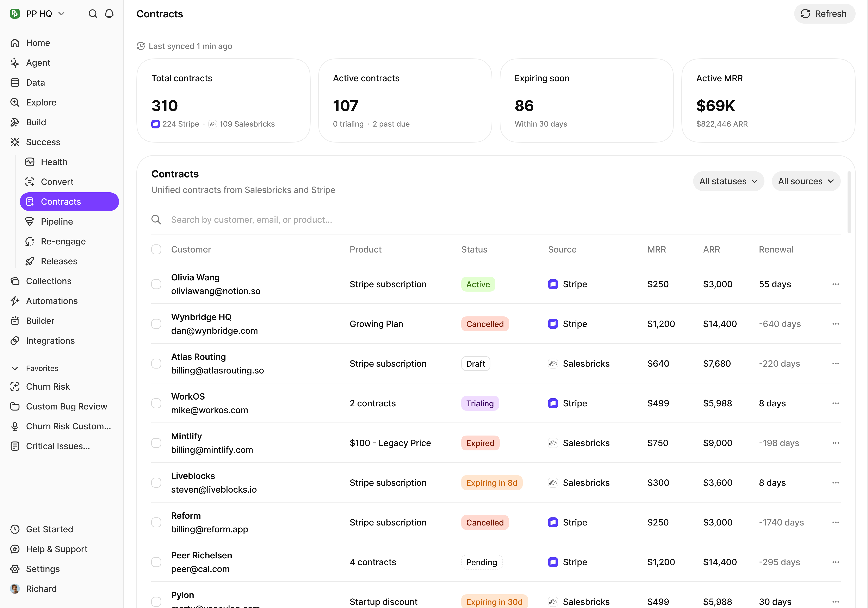The width and height of the screenshot is (868, 608).
Task: Sort by the MRR column header
Action: [656, 250]
